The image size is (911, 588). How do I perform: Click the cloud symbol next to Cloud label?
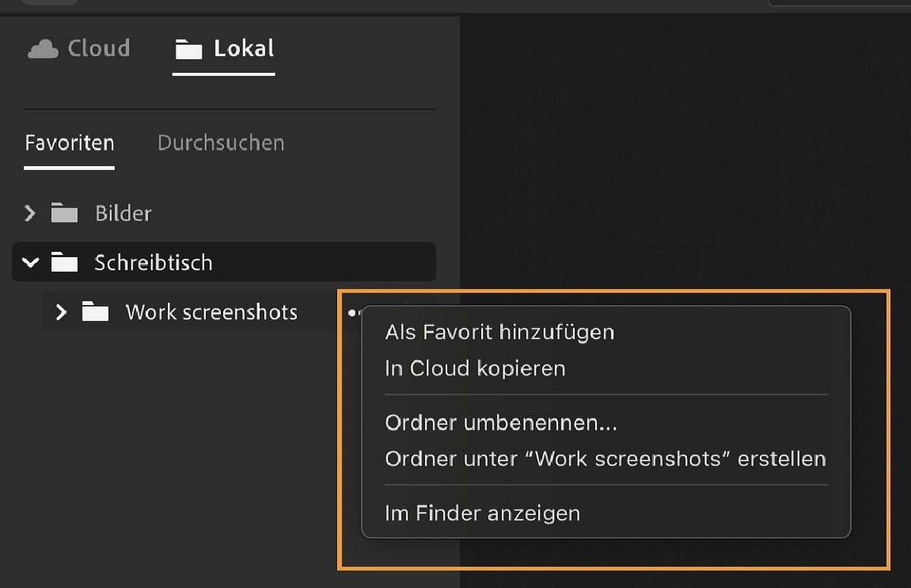[x=43, y=48]
